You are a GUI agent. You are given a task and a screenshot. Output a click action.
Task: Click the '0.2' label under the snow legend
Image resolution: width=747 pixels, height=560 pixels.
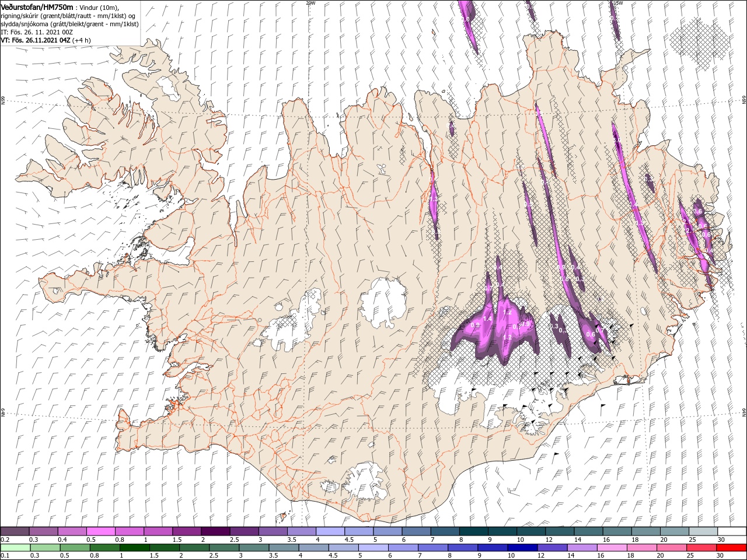tap(5, 540)
